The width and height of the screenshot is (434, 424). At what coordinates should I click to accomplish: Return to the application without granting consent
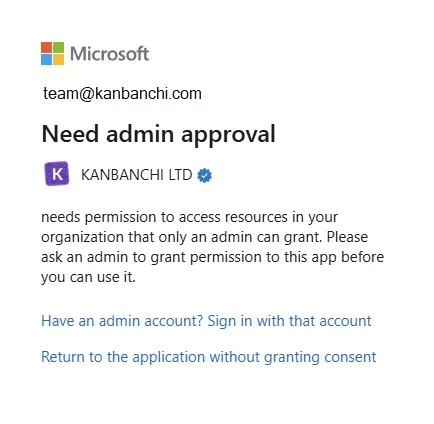(x=208, y=357)
